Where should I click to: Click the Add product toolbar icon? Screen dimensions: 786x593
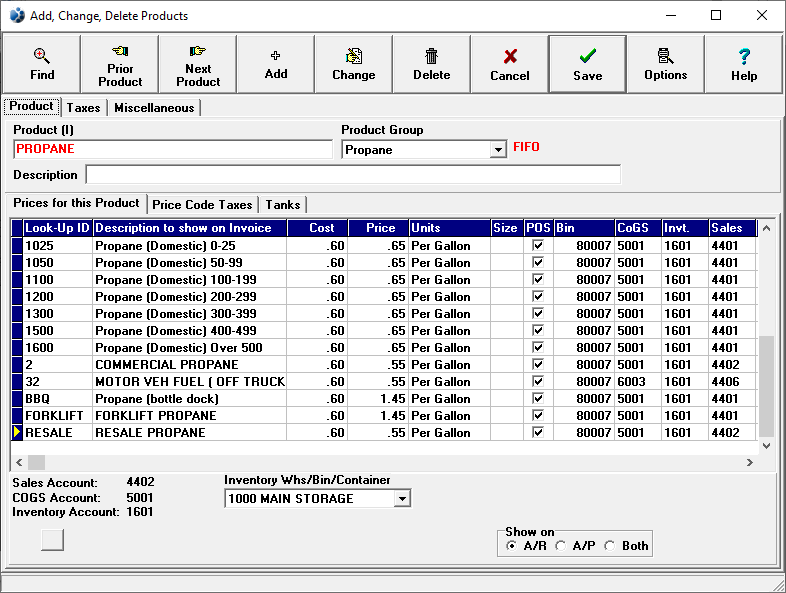(276, 64)
